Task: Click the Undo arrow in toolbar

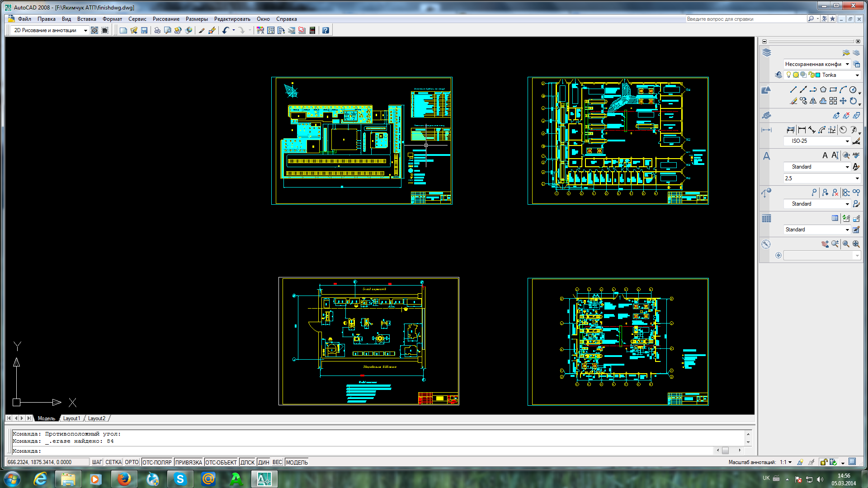Action: tap(226, 30)
